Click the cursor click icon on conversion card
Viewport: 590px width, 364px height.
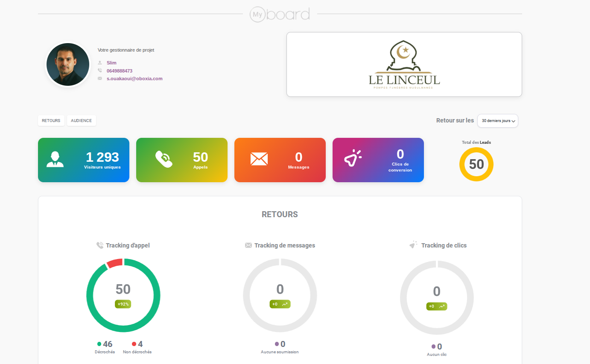[353, 157]
